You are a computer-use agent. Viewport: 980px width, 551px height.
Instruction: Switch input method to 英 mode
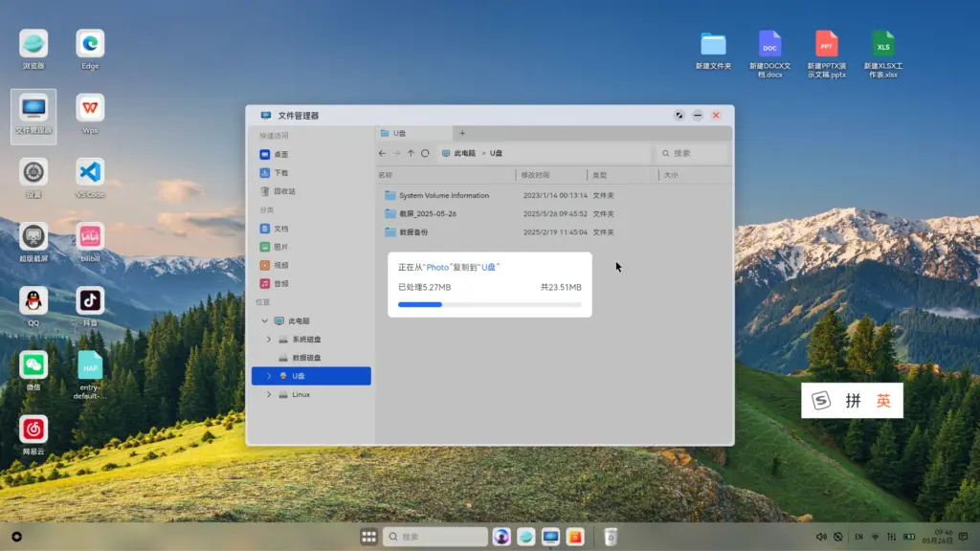[x=882, y=401]
